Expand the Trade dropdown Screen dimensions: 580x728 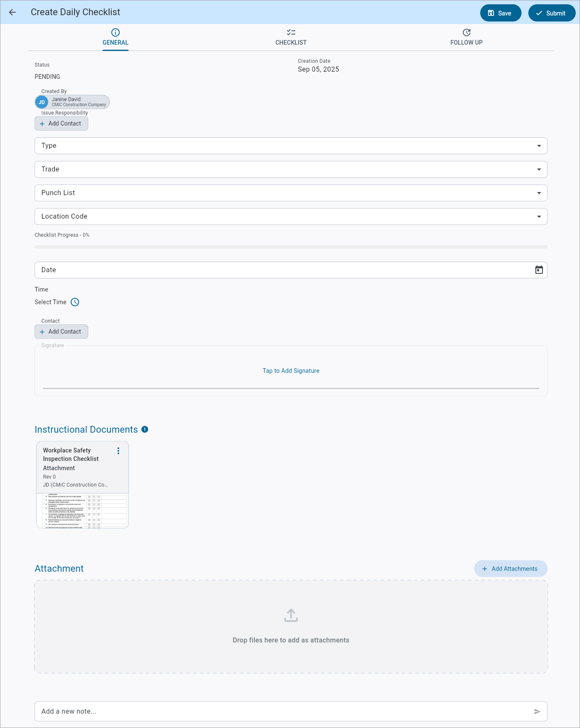pyautogui.click(x=291, y=169)
